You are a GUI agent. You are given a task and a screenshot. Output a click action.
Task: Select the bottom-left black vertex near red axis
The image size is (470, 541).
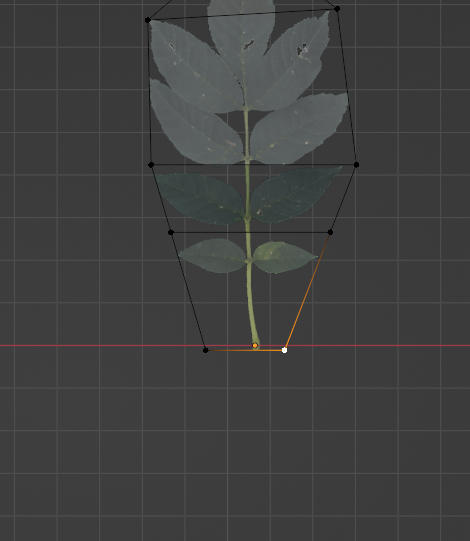point(206,350)
